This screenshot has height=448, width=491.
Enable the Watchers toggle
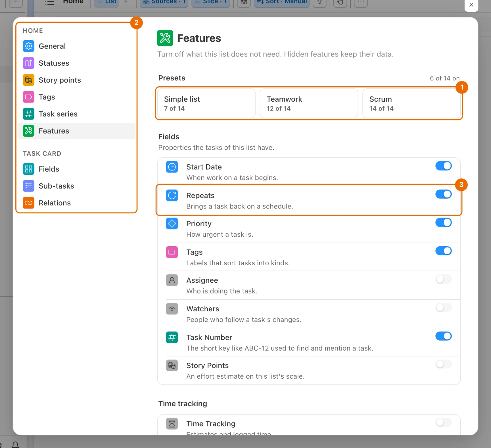pos(443,308)
